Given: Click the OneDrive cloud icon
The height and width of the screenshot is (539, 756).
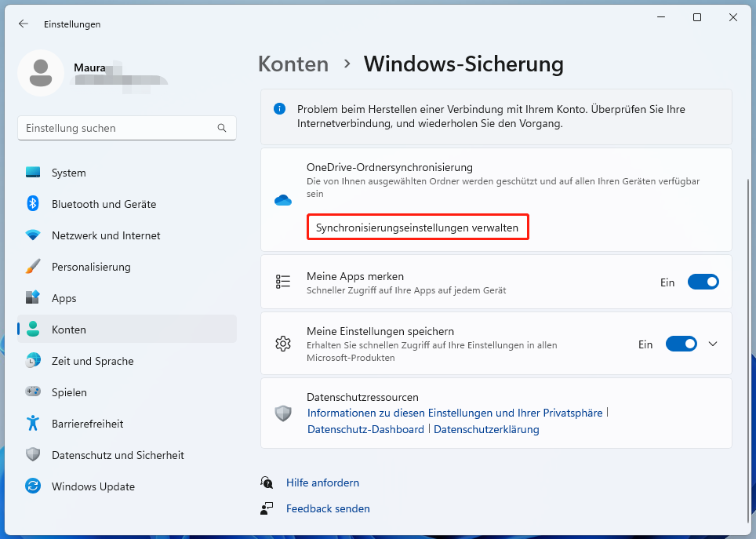Looking at the screenshot, I should click(282, 200).
